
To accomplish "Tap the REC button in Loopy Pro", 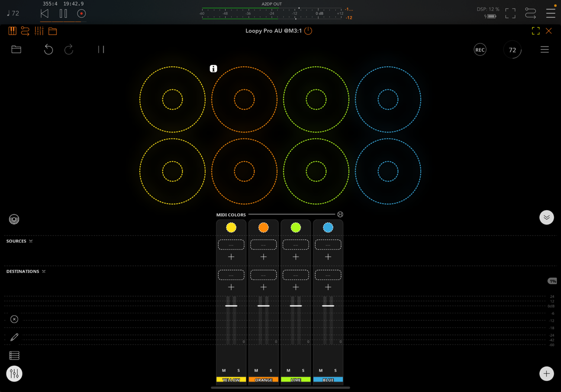I will coord(480,50).
